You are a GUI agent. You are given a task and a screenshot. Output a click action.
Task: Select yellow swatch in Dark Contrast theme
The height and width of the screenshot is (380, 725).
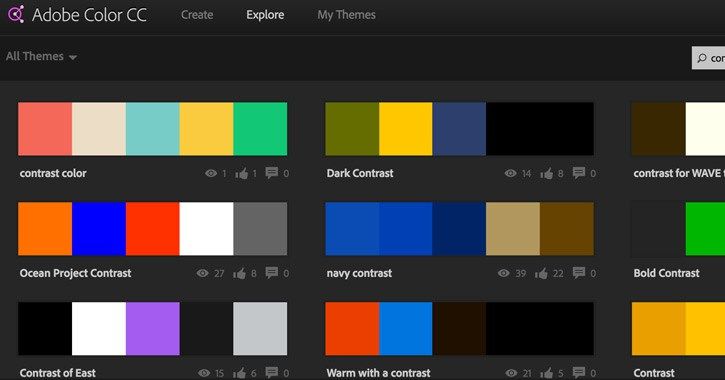tap(406, 129)
